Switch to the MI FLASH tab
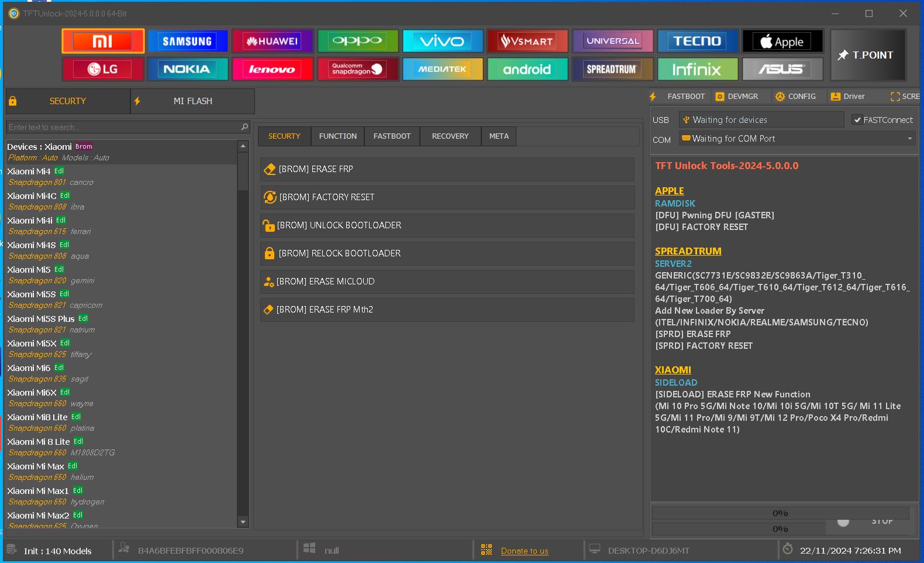This screenshot has width=924, height=563. (x=192, y=101)
